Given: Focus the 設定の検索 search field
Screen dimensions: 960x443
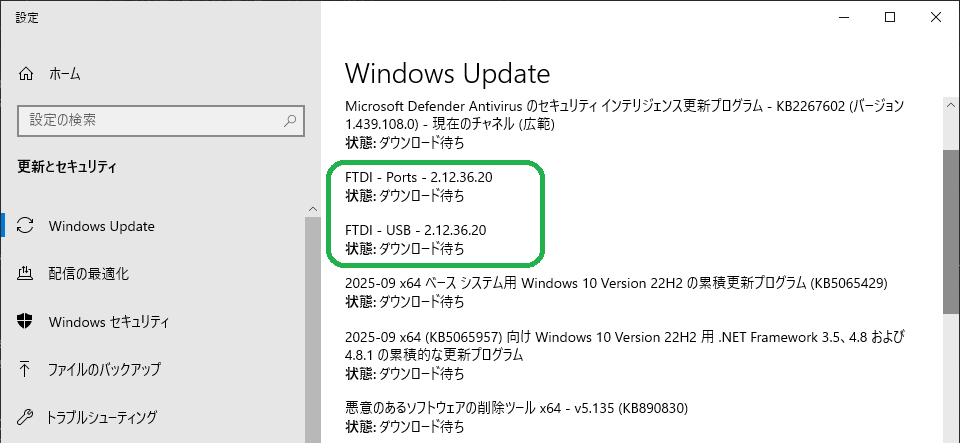Looking at the screenshot, I should pos(150,121).
